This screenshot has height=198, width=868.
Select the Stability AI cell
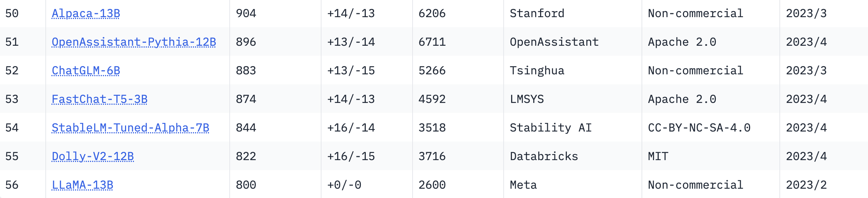550,128
